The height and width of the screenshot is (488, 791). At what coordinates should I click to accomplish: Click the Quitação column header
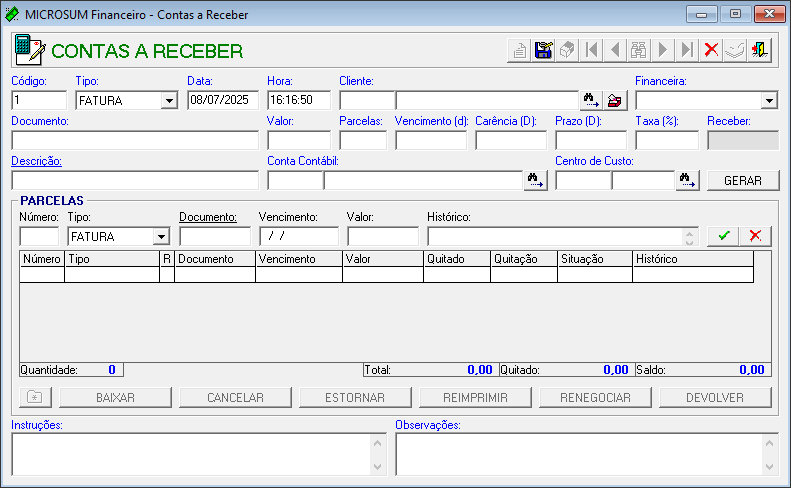524,259
